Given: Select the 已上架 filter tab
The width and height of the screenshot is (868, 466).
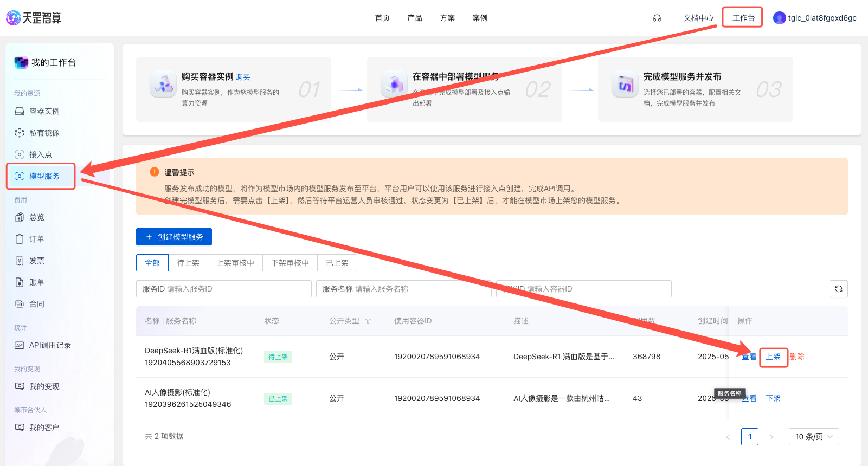Looking at the screenshot, I should coord(337,263).
